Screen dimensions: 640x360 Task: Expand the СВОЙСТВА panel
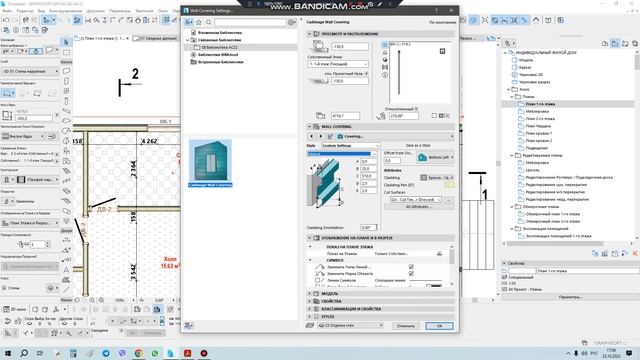point(309,301)
